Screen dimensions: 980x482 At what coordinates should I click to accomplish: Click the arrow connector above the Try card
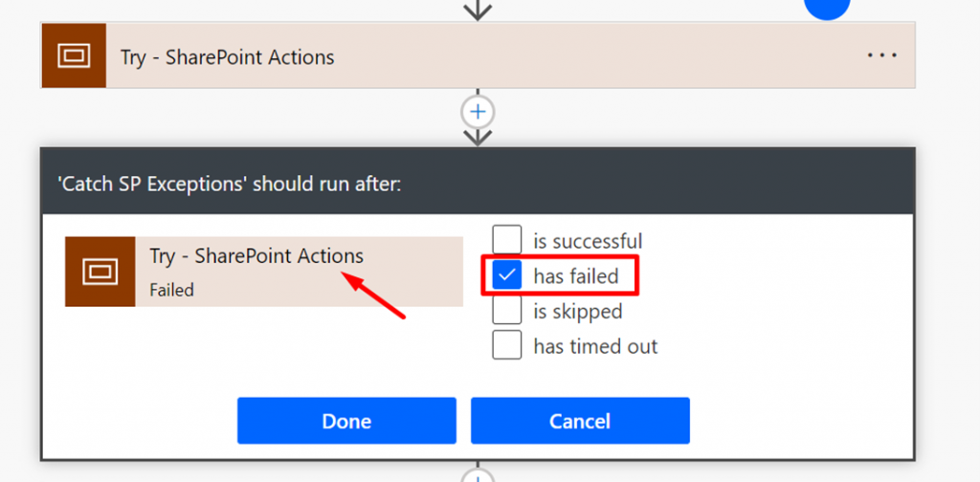point(478,11)
